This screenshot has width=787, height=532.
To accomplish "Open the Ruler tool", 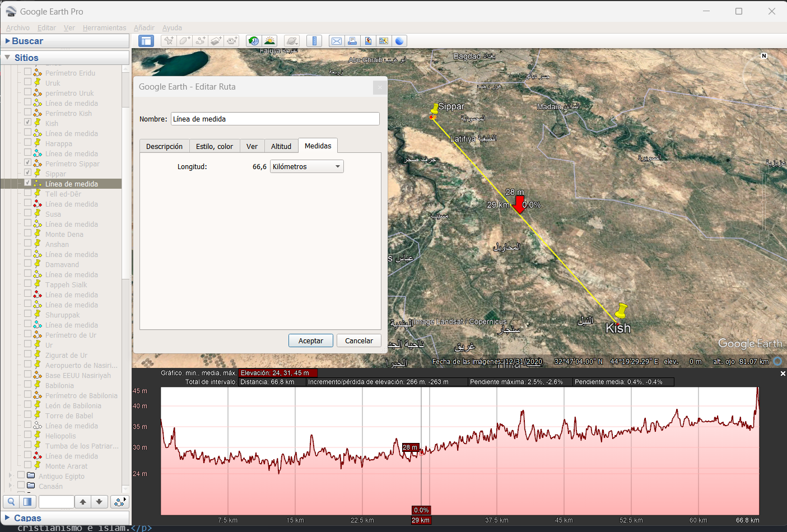I will tap(314, 41).
